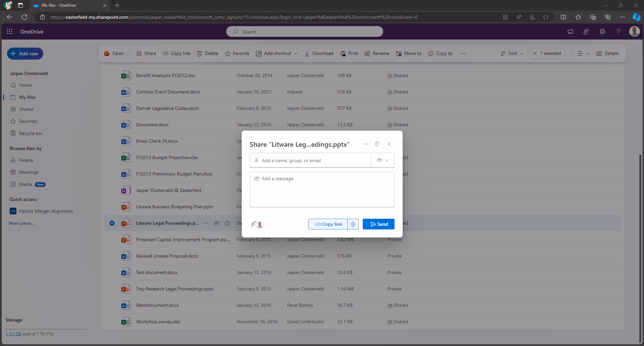The height and width of the screenshot is (346, 644).
Task: Open Workshop survey.xlsx file
Action: tap(158, 322)
